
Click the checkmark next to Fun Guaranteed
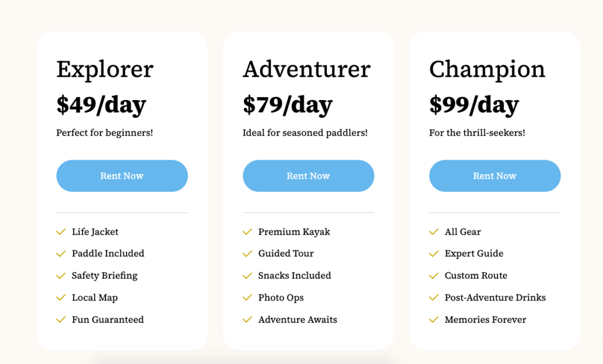point(61,319)
